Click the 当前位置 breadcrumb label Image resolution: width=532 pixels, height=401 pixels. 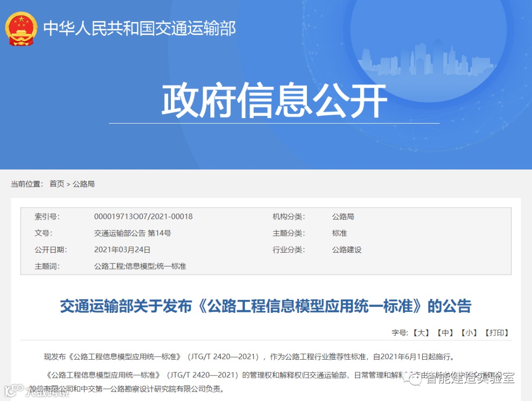coord(27,184)
